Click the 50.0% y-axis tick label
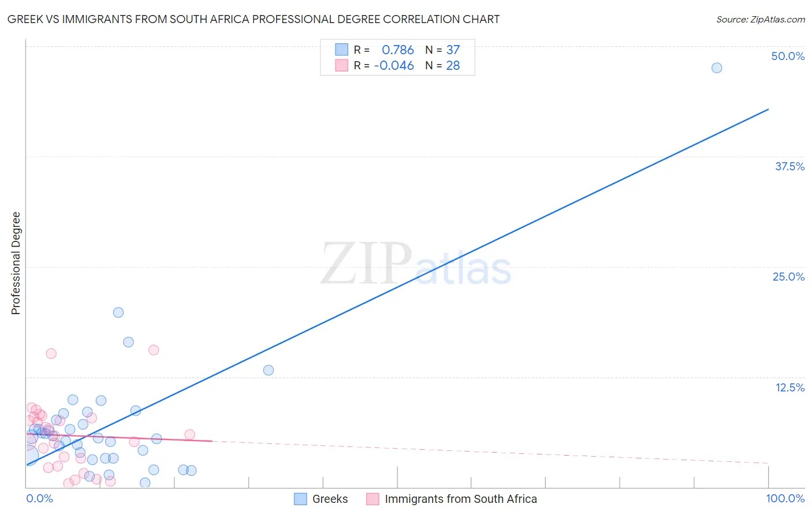The image size is (812, 515). point(788,56)
